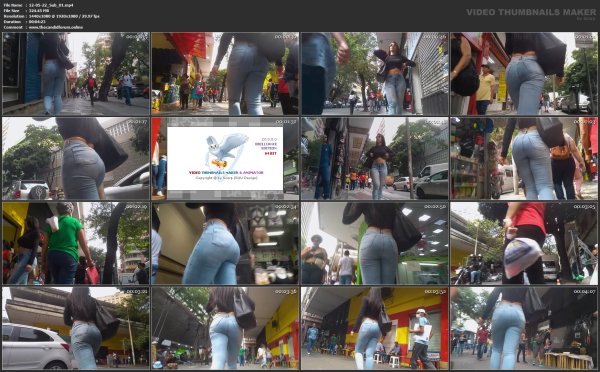Viewport: 600px width, 372px height.
Task: Open the thumbnail stamped 00:03:21
Action: 76,328
